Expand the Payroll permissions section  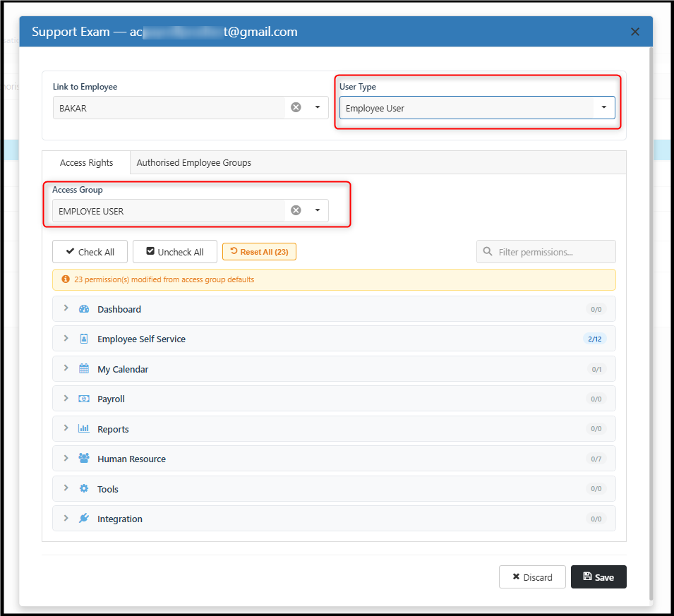[x=66, y=398]
